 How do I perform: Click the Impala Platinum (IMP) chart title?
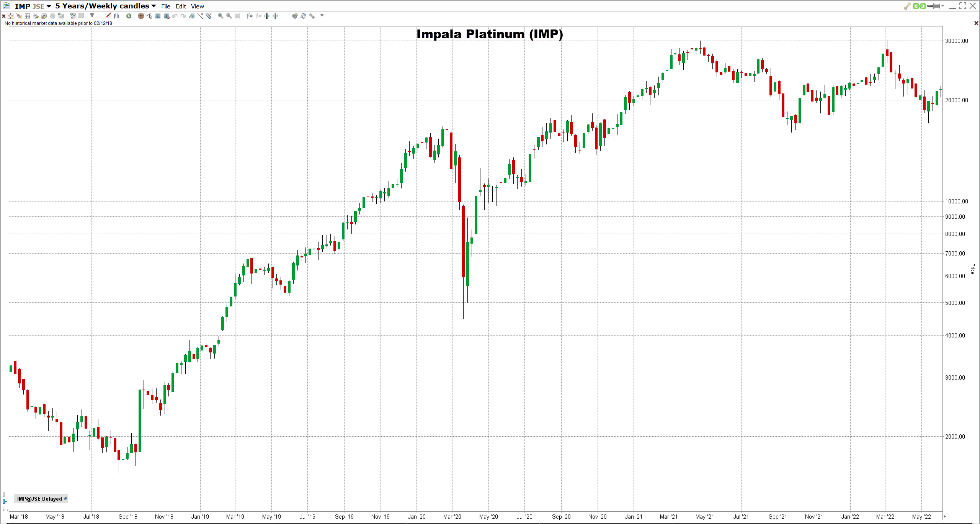click(x=490, y=34)
